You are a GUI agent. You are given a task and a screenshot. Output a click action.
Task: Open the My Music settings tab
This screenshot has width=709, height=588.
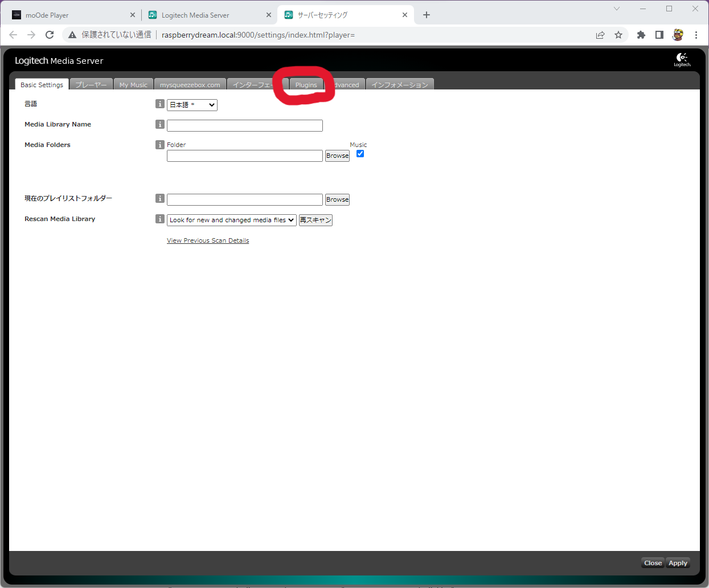(133, 84)
